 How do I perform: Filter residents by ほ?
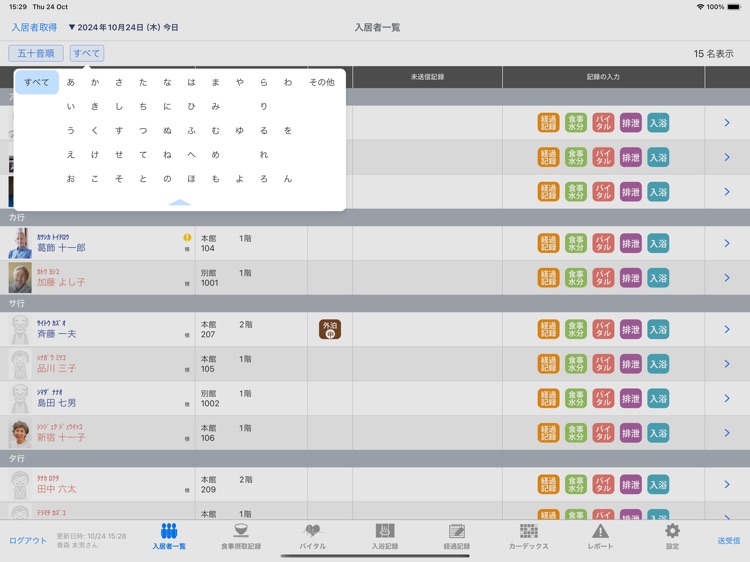191,179
